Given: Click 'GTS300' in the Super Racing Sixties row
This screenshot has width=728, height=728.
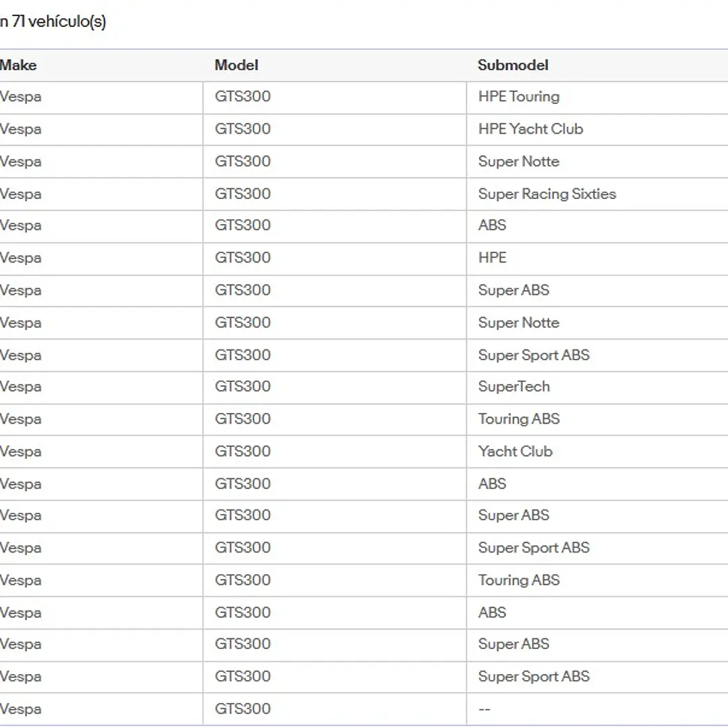Looking at the screenshot, I should point(242,194).
